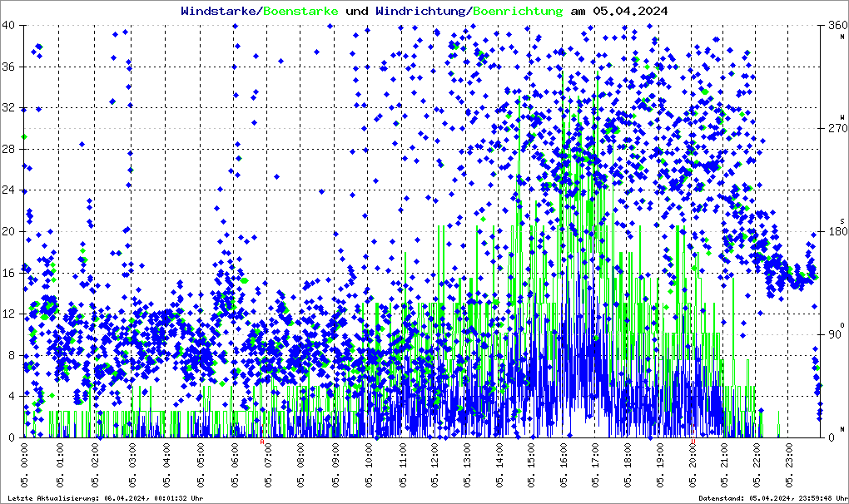
Task: Click the direction axis label '270'
Action: (x=837, y=129)
